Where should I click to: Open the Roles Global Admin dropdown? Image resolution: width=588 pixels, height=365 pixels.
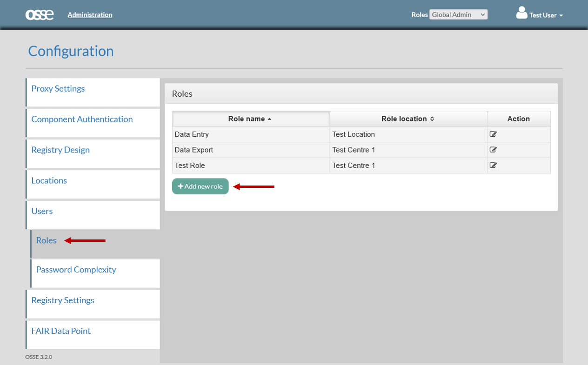(x=458, y=15)
